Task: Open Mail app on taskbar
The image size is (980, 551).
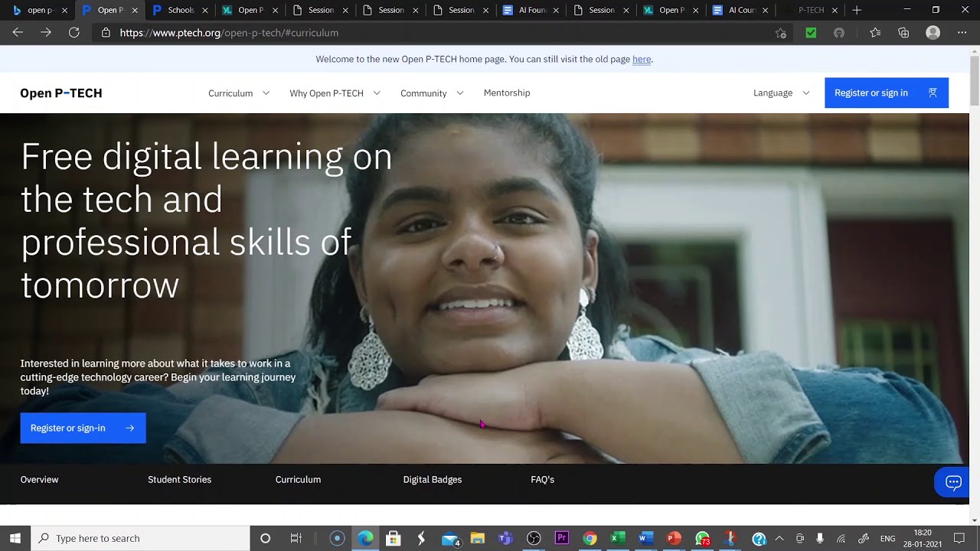Action: (450, 538)
